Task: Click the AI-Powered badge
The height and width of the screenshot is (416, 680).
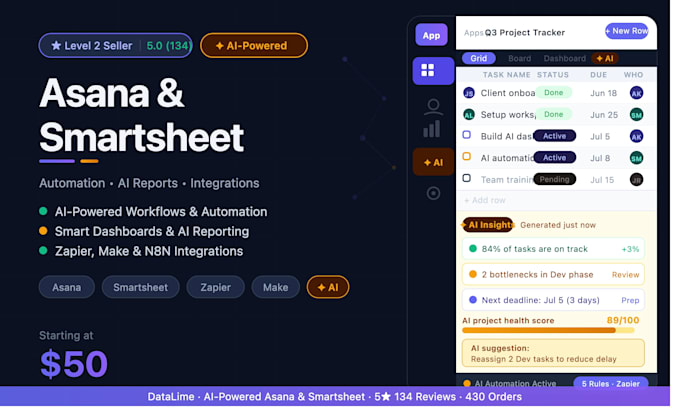Action: point(254,46)
